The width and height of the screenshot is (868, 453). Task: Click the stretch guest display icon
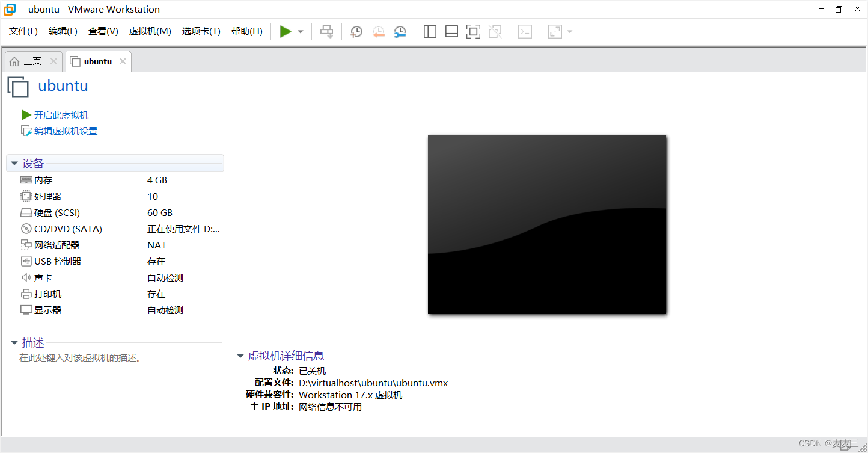click(555, 31)
